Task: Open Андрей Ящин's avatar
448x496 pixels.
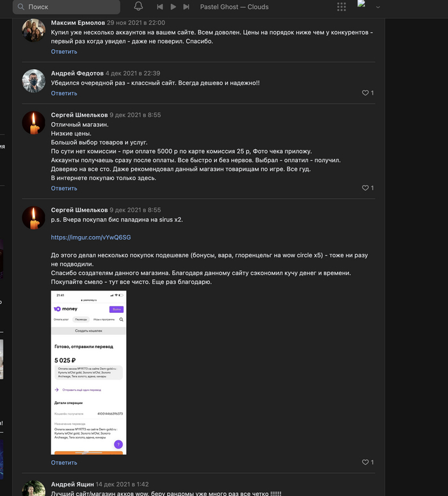Action: 33,488
